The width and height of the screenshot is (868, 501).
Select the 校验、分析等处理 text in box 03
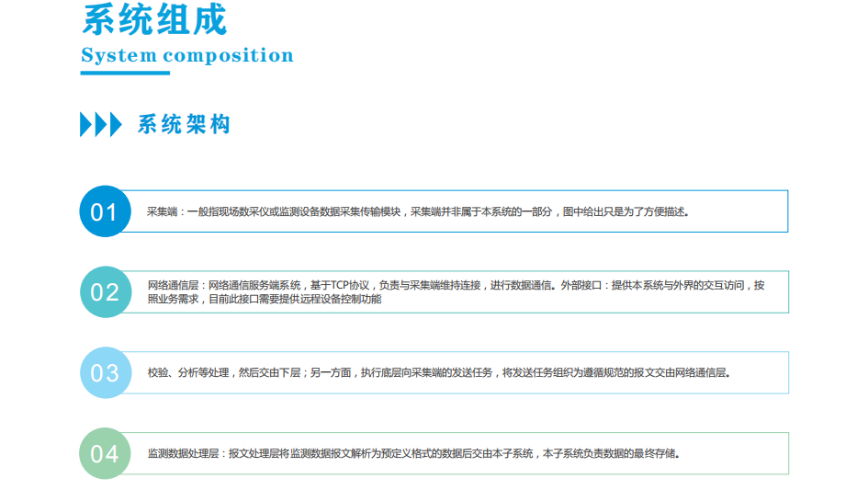(x=439, y=373)
